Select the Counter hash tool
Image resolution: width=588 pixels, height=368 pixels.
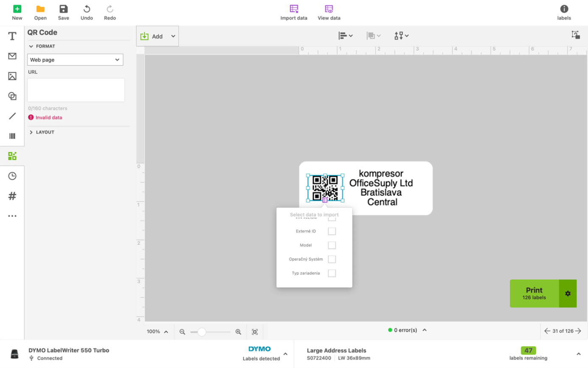click(12, 196)
